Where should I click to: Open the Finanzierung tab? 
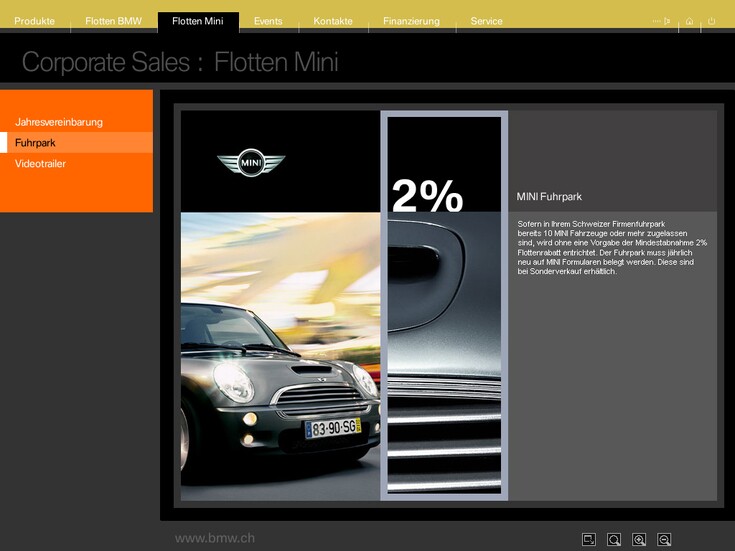click(411, 21)
